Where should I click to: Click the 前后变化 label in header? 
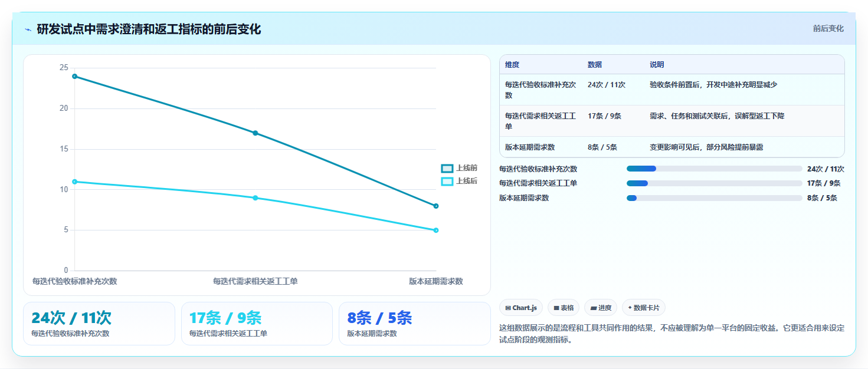(828, 28)
